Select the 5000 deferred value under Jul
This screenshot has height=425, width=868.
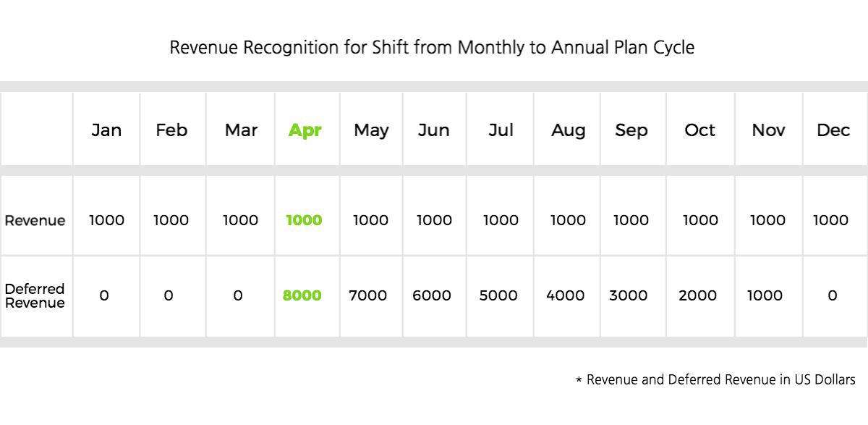[x=498, y=295]
